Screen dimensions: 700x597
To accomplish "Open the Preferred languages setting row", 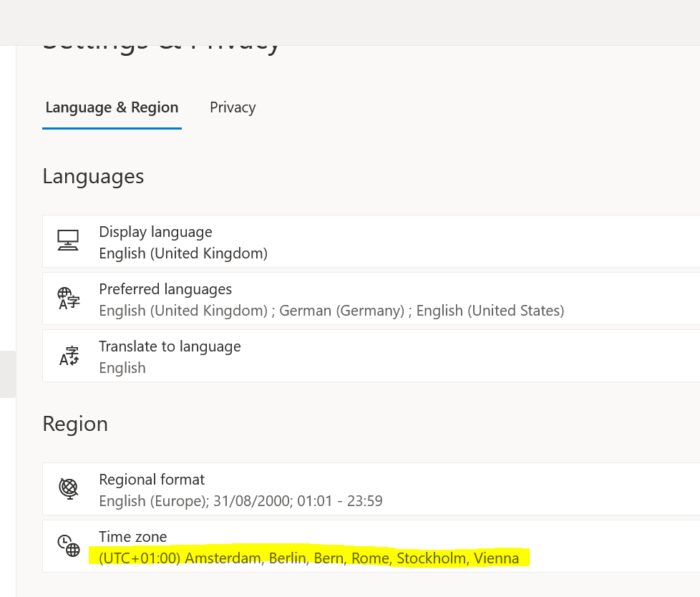I will pyautogui.click(x=371, y=298).
